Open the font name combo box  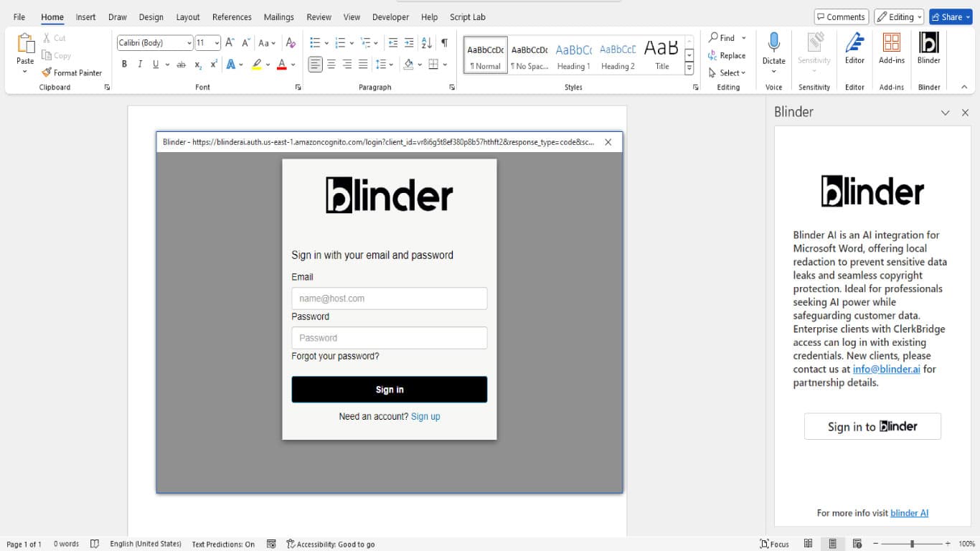point(155,43)
